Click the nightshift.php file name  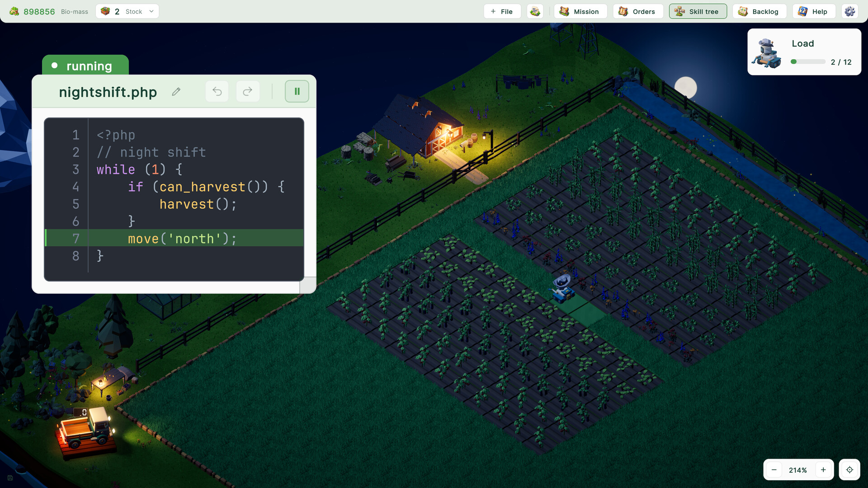[x=108, y=92]
